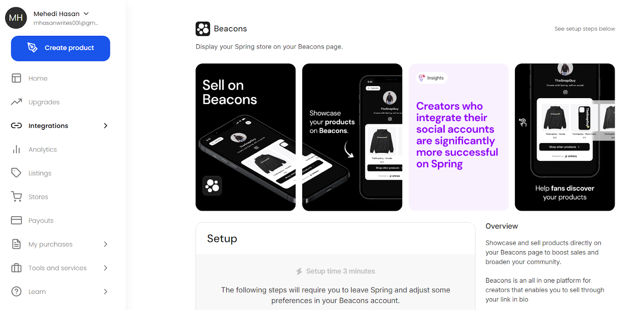Click the Create product button
Image resolution: width=644 pixels, height=310 pixels.
coord(60,48)
